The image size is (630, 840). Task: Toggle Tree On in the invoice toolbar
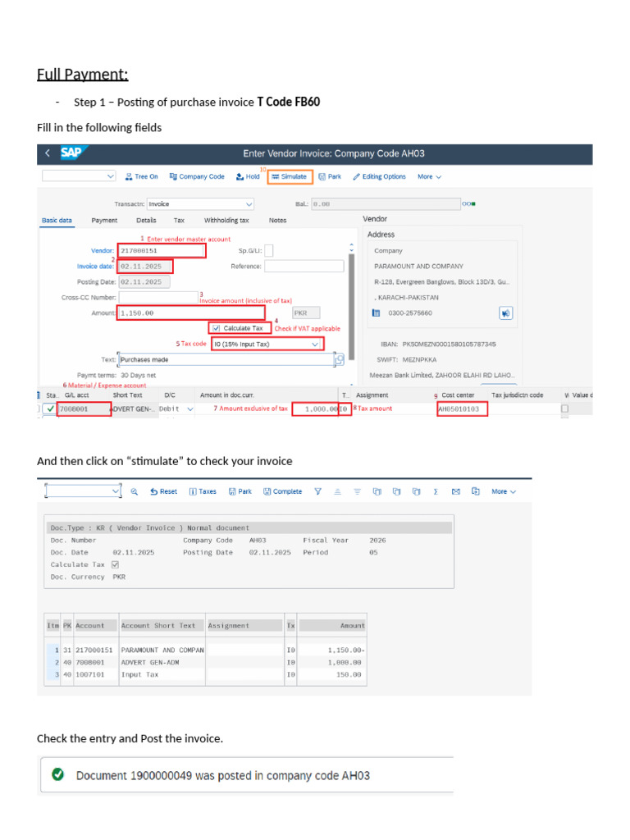click(x=141, y=177)
